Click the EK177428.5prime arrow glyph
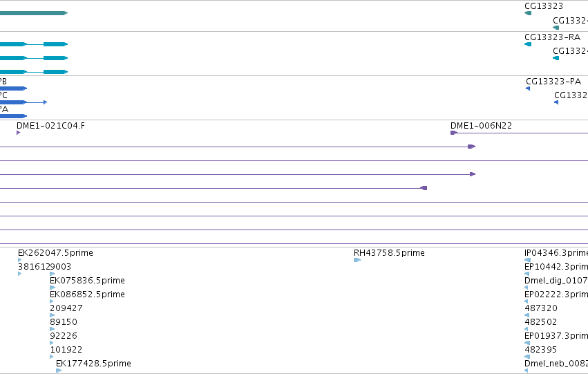This screenshot has width=588, height=374. point(59,371)
